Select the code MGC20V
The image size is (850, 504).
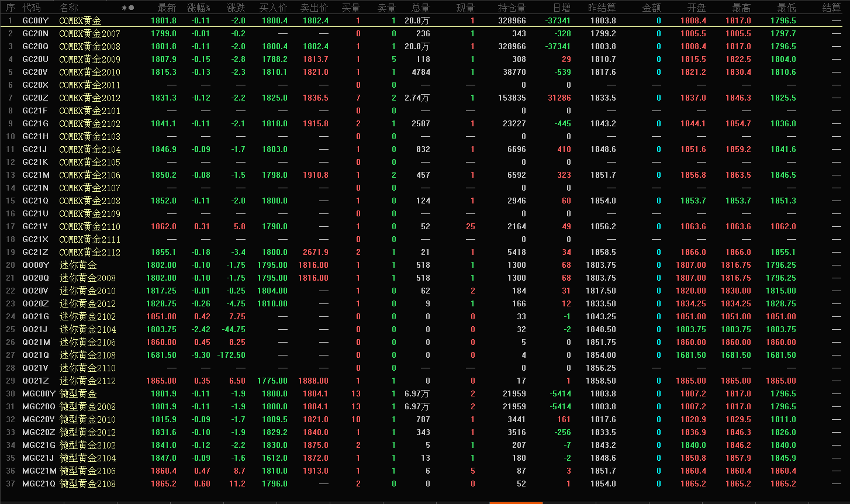point(39,419)
